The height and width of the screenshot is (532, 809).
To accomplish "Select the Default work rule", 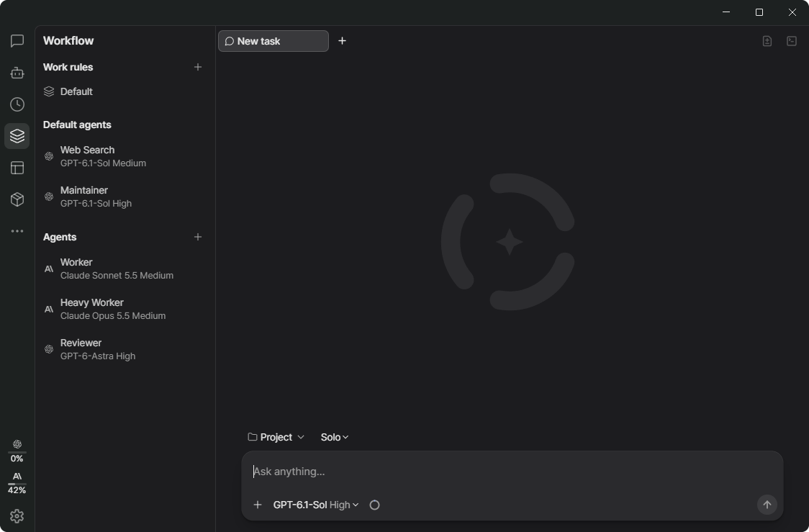I will point(125,91).
